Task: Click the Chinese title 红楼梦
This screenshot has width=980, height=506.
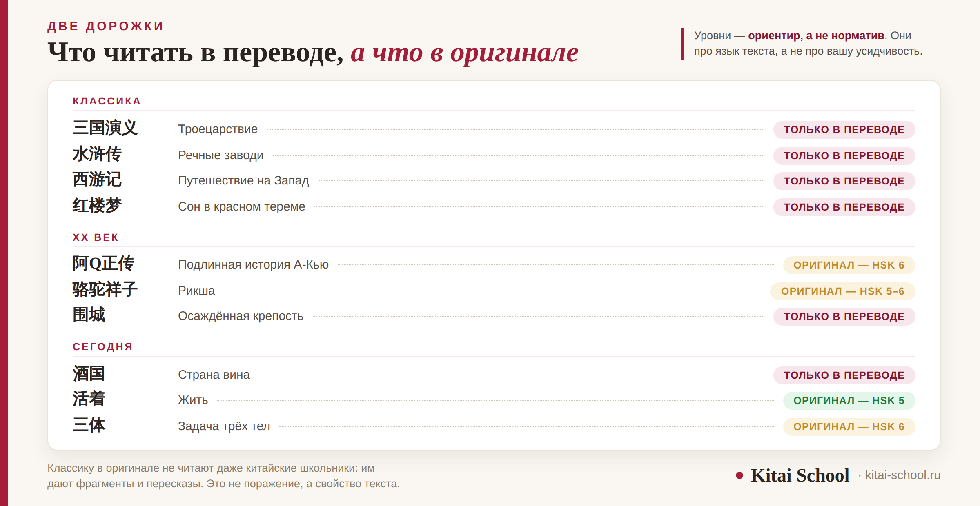Action: tap(97, 206)
